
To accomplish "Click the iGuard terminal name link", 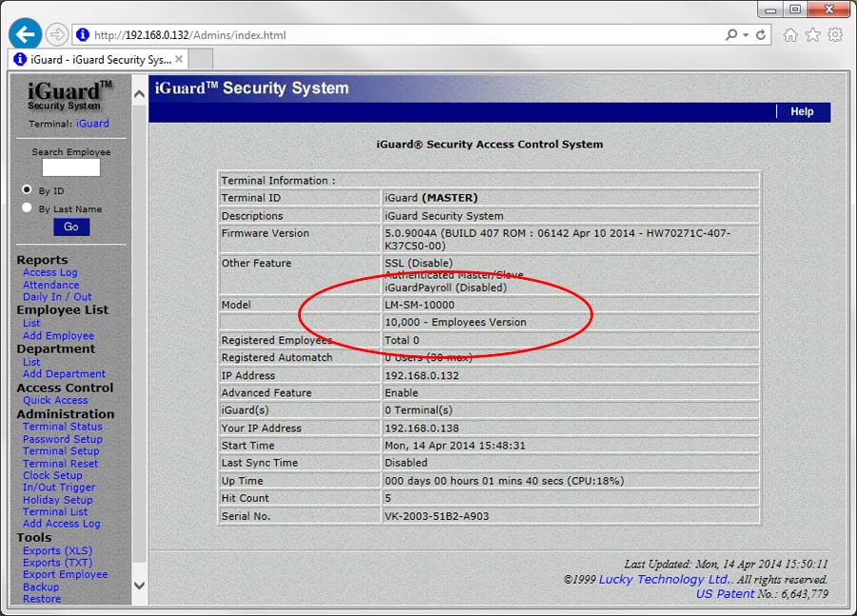I will coord(92,124).
